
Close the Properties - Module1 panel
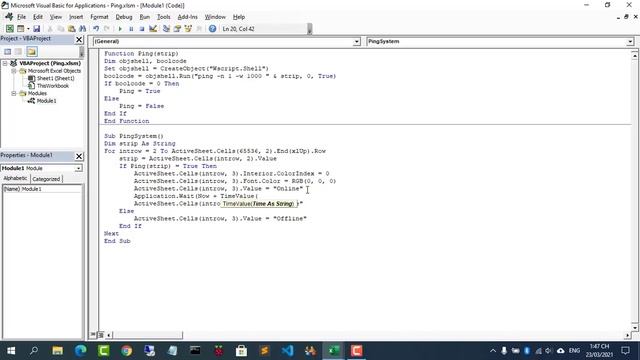tap(79, 156)
